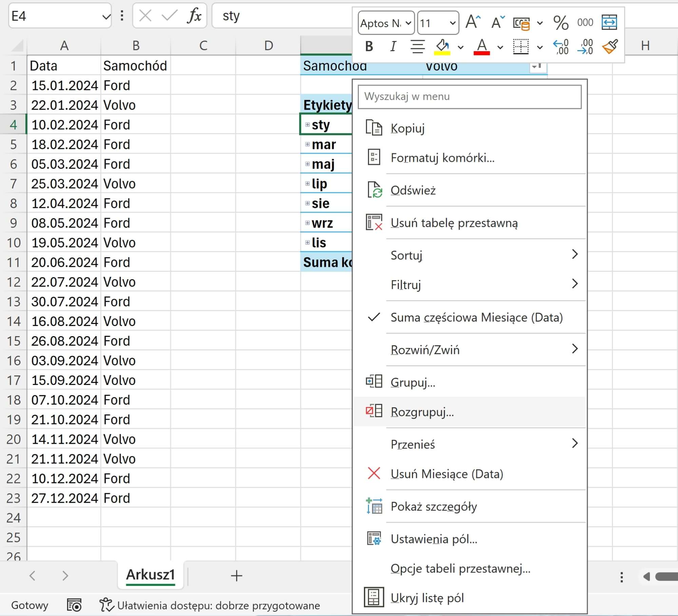Select Rozgrupuj... from context menu

422,412
